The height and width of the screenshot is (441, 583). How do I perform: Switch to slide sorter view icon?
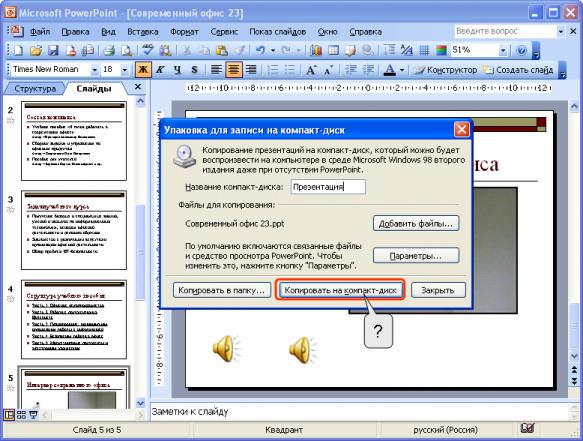point(21,415)
